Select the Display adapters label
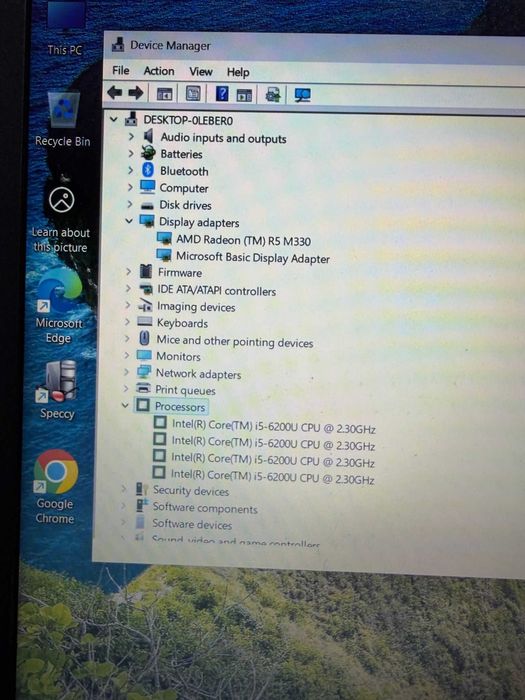The width and height of the screenshot is (525, 700). pyautogui.click(x=199, y=222)
